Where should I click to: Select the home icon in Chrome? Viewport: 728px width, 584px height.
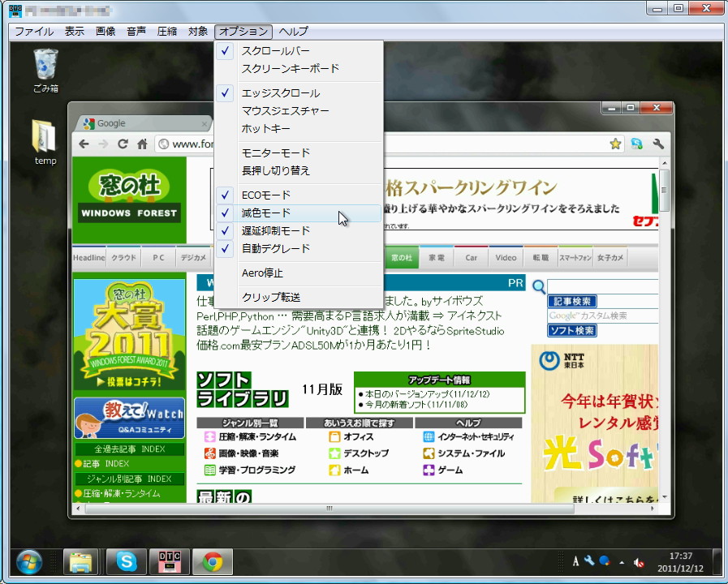[x=142, y=144]
